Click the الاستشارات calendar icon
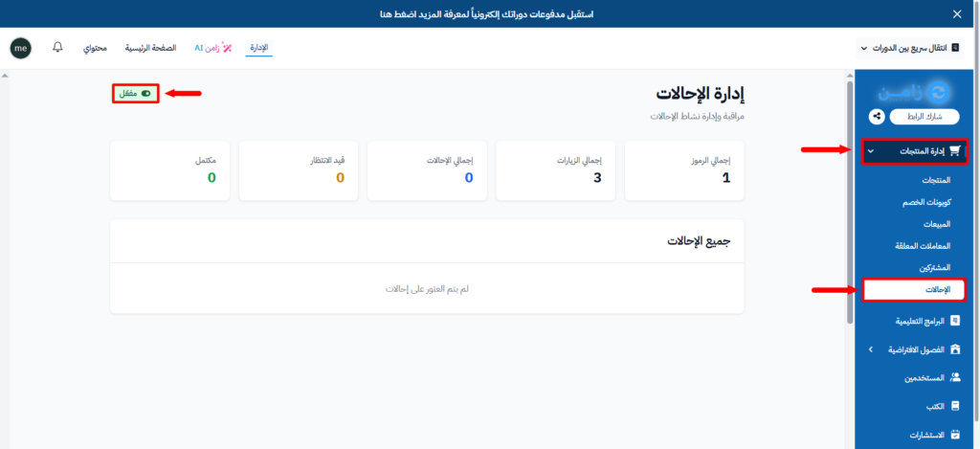Screen dimensions: 980x449 click(x=954, y=435)
